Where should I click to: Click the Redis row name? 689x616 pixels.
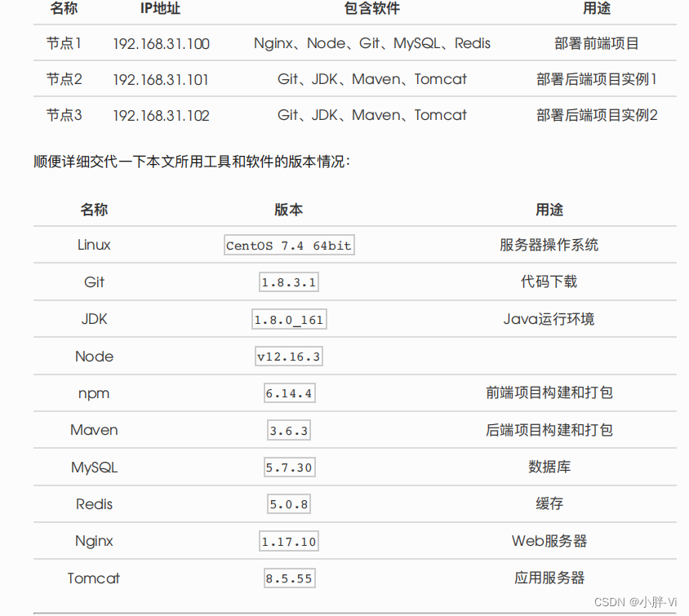click(x=94, y=504)
